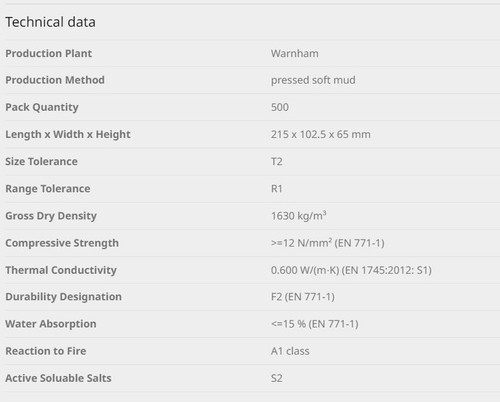The height and width of the screenshot is (402, 500).
Task: Select the pressed soft mud value
Action: (x=313, y=80)
